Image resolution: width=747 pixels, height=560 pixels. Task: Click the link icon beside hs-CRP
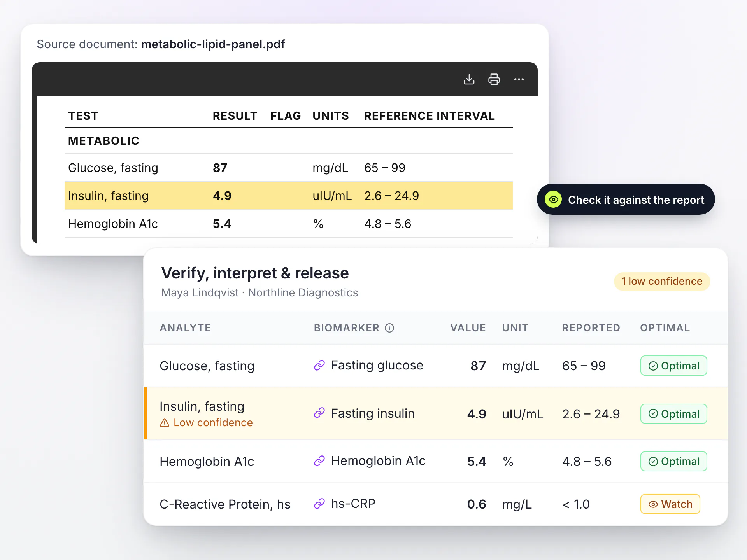[x=319, y=504]
